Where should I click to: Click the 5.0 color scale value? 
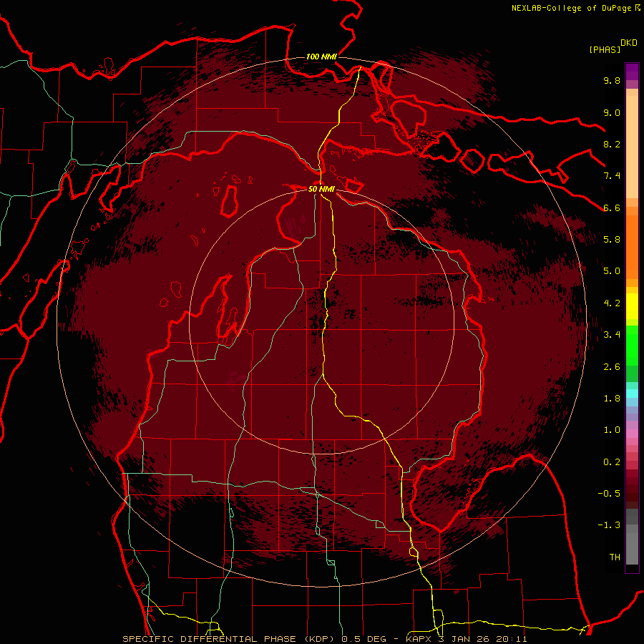click(x=612, y=271)
